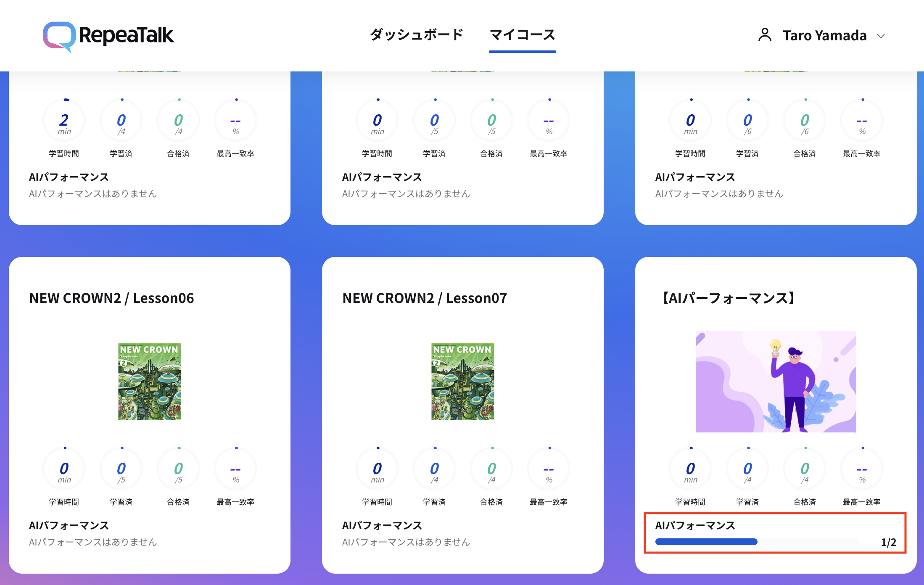Click the Lesson06 NEW CROWN book cover
The width and height of the screenshot is (924, 585).
150,382
